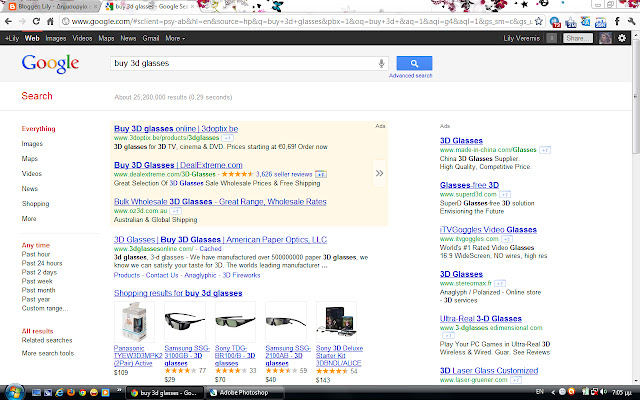Expand quick launch overflow chevron
This screenshot has height=400, width=640.
coord(119,390)
